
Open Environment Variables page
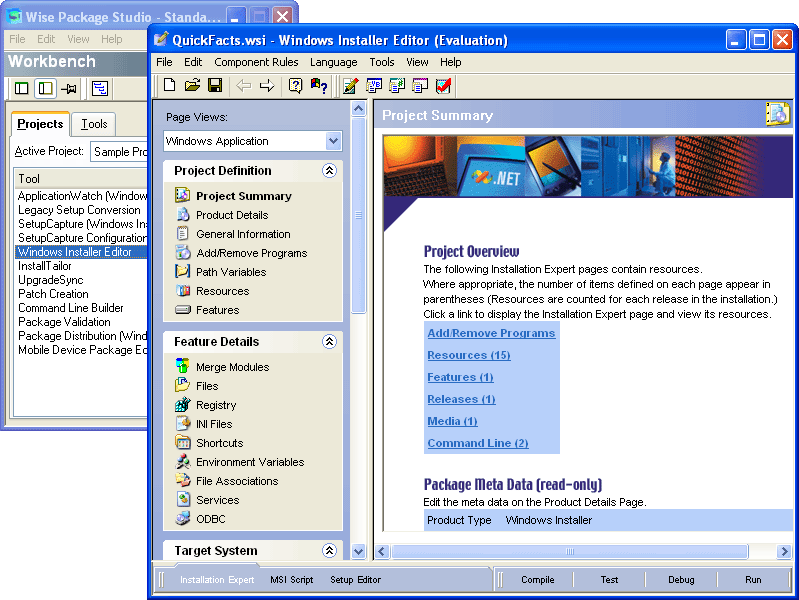[x=250, y=462]
